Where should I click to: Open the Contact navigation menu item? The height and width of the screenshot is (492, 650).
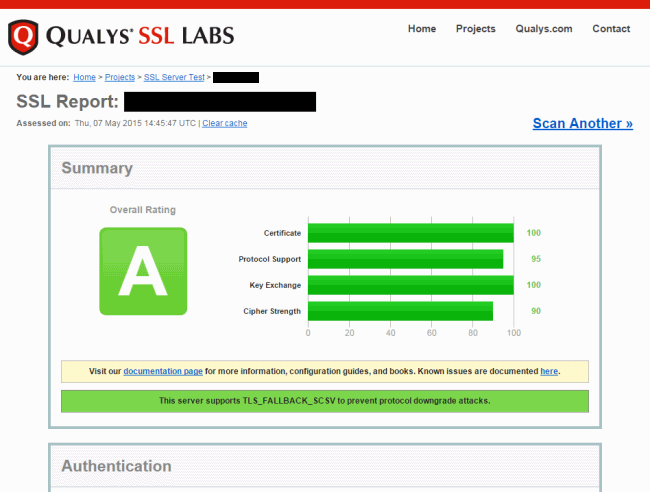611,29
